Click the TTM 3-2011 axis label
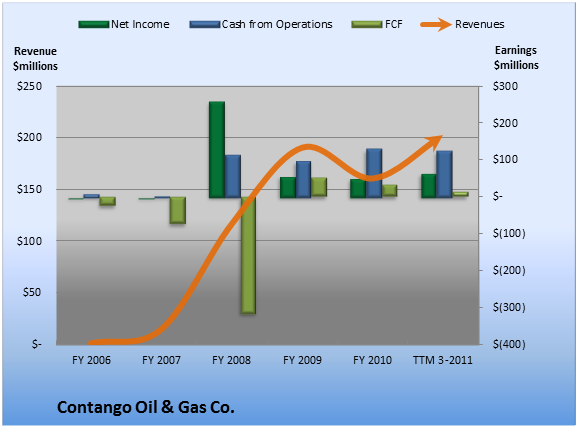 (x=443, y=360)
